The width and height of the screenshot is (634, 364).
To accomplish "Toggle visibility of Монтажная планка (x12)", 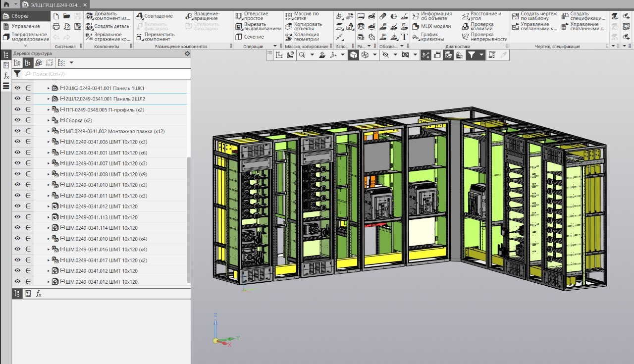I will pyautogui.click(x=17, y=131).
